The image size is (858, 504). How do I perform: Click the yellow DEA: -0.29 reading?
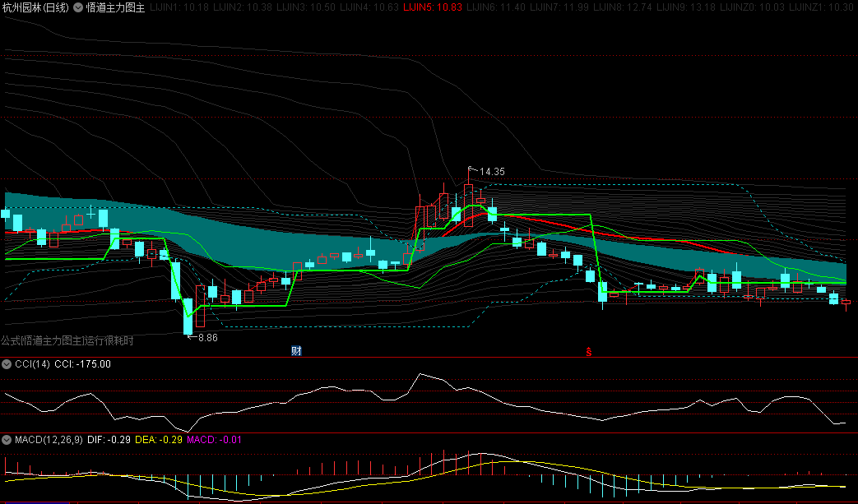pyautogui.click(x=159, y=440)
